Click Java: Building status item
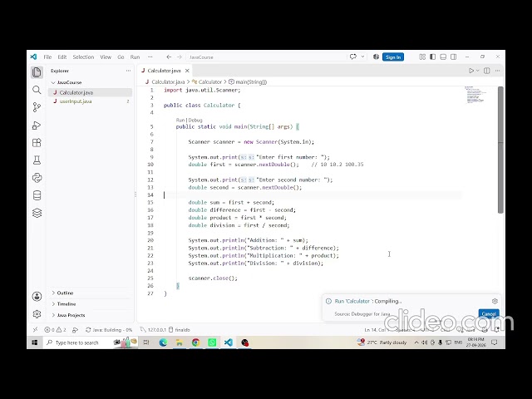The image size is (532, 399). coord(109,329)
